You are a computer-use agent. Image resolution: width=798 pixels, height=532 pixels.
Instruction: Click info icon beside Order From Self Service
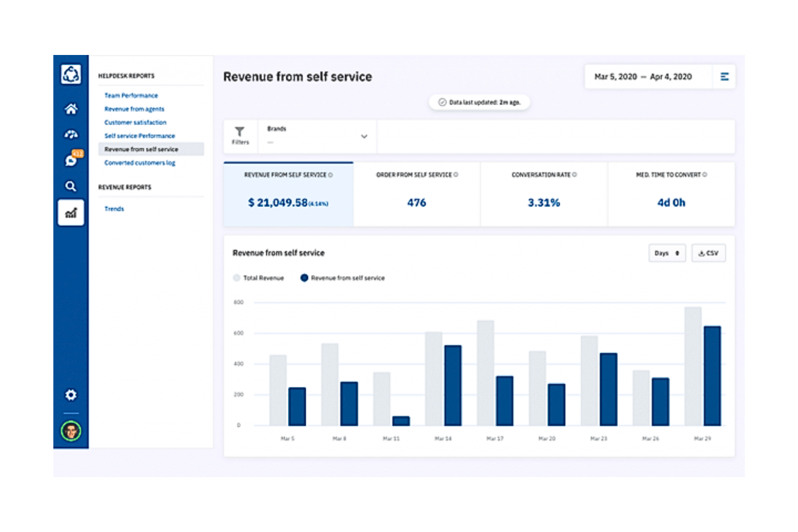click(x=456, y=175)
